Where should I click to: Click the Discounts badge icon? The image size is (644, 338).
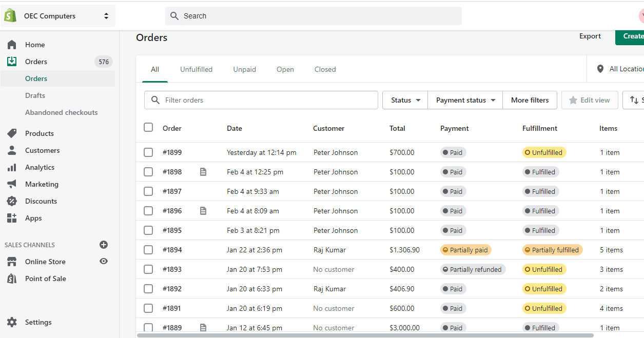12,201
